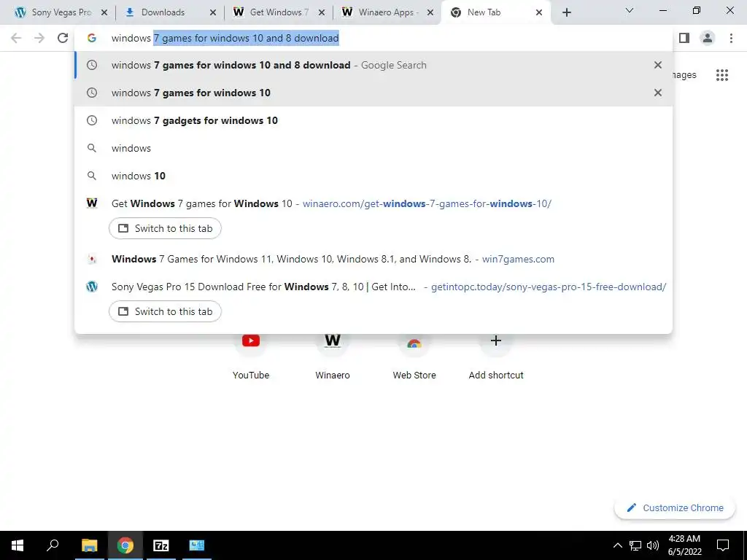Open the winaero.com Get Windows 7 games suggestion
Viewport: 747px width, 560px height.
tap(373, 203)
